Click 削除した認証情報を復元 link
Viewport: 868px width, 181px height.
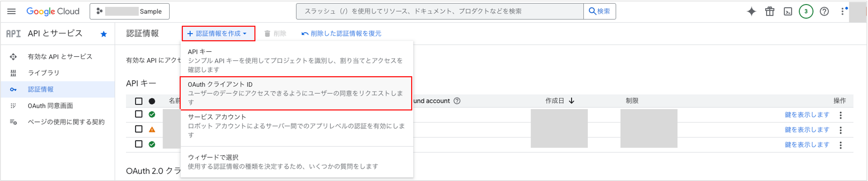point(342,33)
